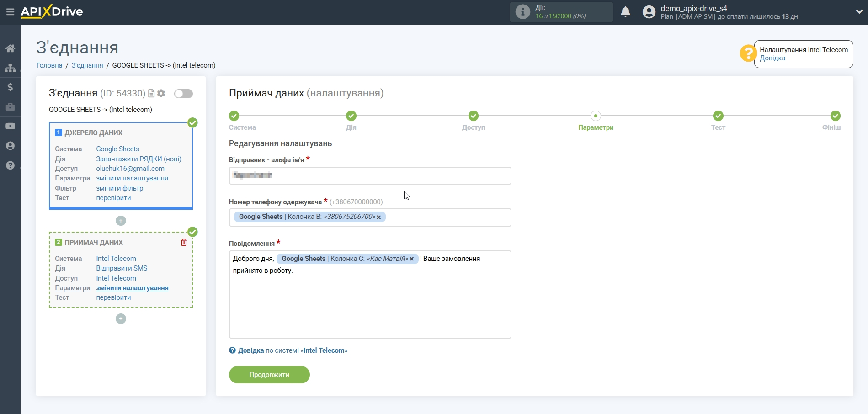Go to Система step
Viewport: 868px width, 414px height.
(234, 116)
